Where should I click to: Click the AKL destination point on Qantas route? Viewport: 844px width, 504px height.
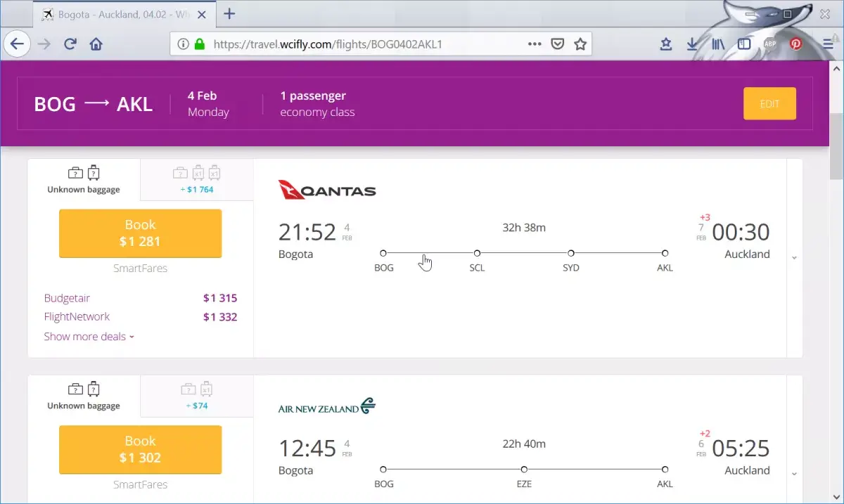point(665,253)
